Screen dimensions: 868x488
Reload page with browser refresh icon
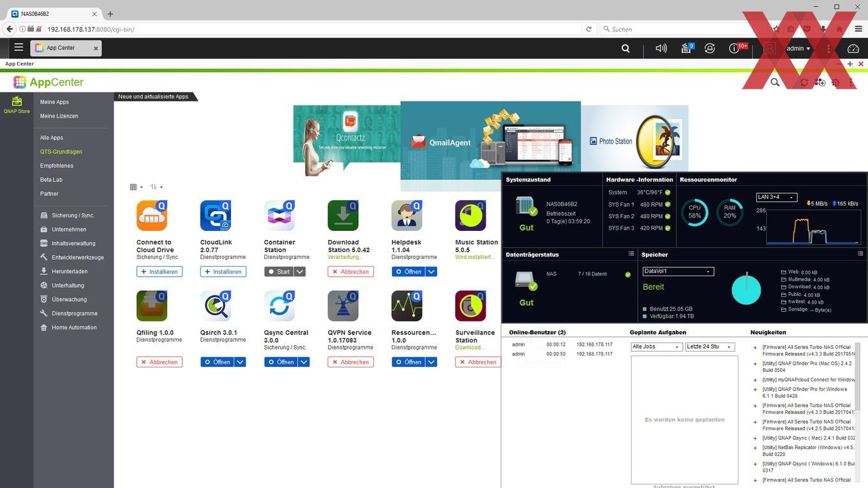[x=588, y=29]
